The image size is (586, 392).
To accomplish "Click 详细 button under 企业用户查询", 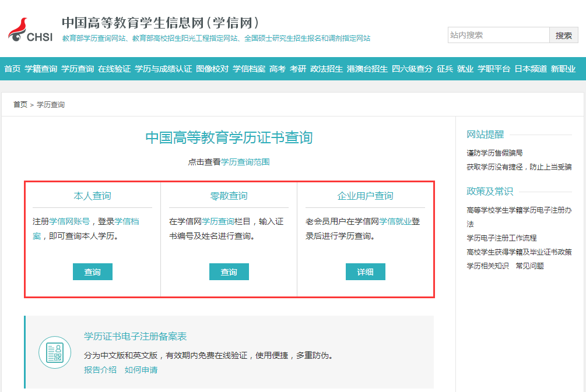I will pyautogui.click(x=366, y=272).
